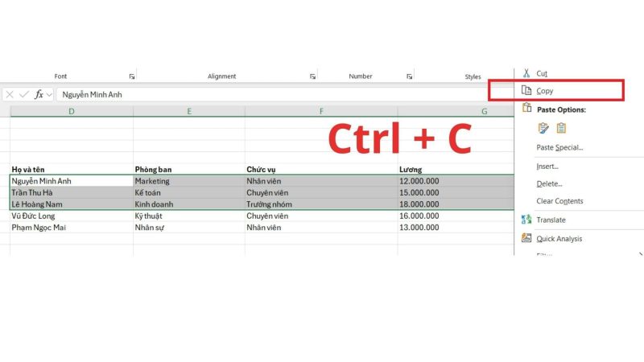The image size is (644, 362).
Task: Choose the plain Paste clipboard option icon
Action: point(561,128)
